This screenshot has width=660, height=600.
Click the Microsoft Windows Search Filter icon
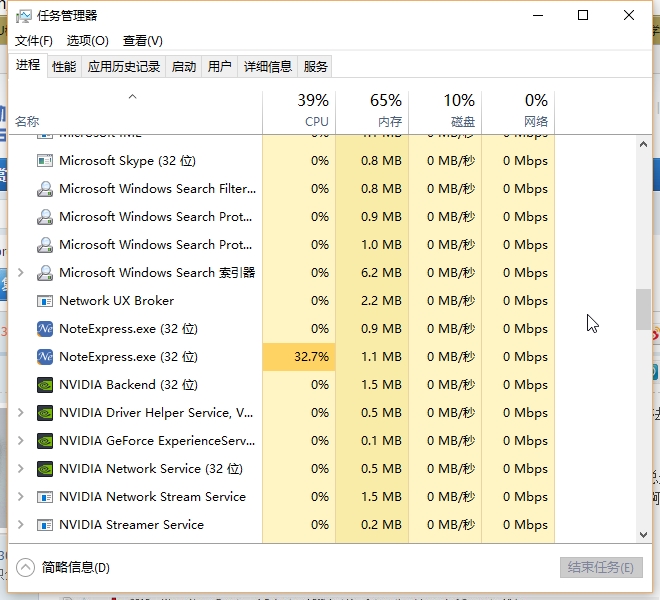[45, 189]
